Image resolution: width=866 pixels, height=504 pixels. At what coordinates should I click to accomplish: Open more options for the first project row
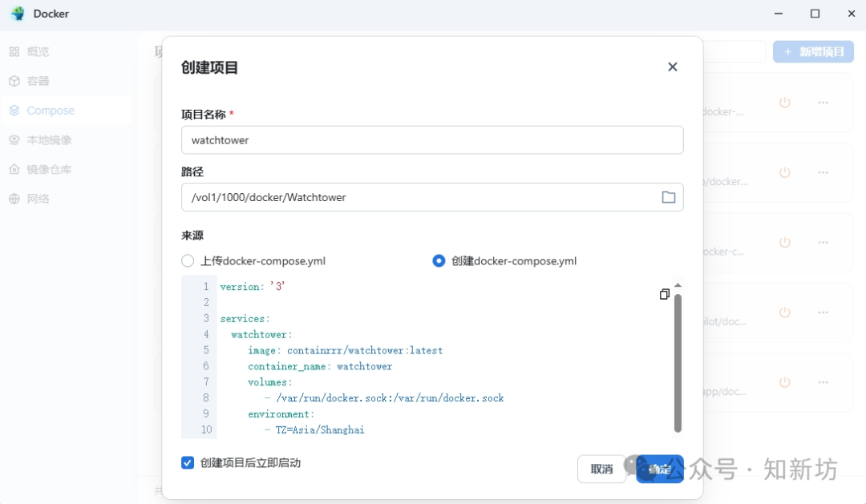823,103
